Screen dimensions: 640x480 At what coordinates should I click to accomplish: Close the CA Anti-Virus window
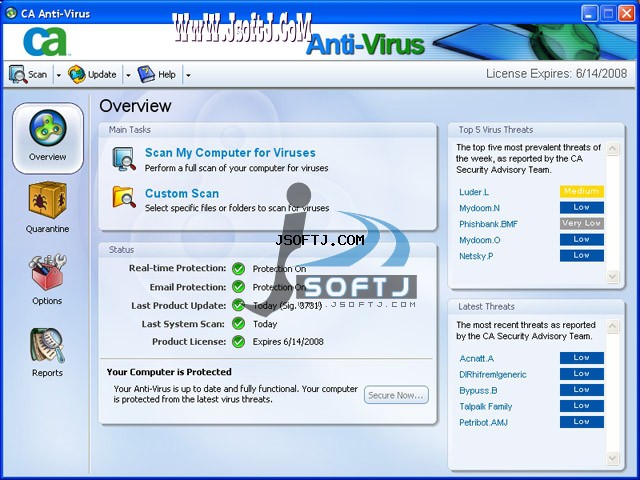[627, 13]
